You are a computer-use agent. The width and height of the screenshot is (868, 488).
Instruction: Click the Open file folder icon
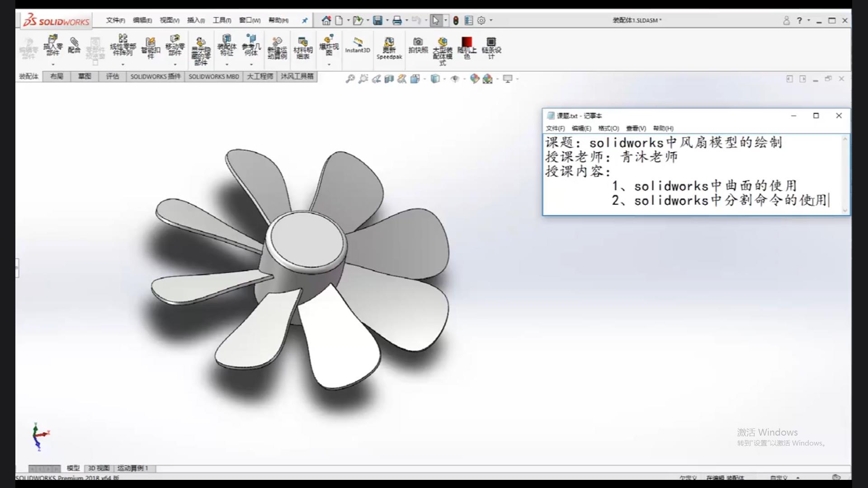pos(358,20)
